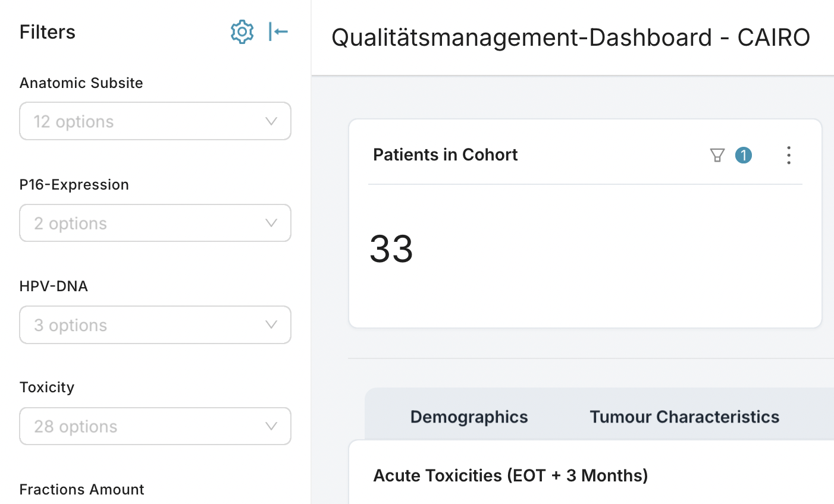
Task: Switch to the Demographics tab
Action: (469, 417)
